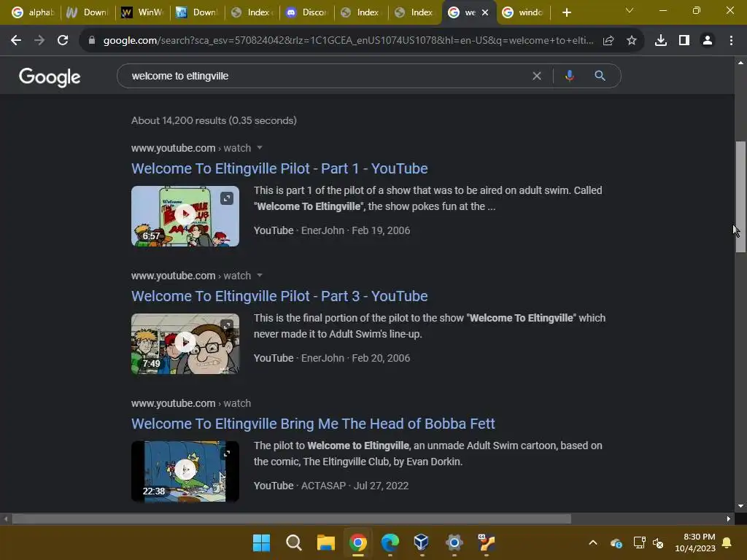The image size is (747, 560).
Task: Open a new browser tab
Action: pyautogui.click(x=566, y=12)
